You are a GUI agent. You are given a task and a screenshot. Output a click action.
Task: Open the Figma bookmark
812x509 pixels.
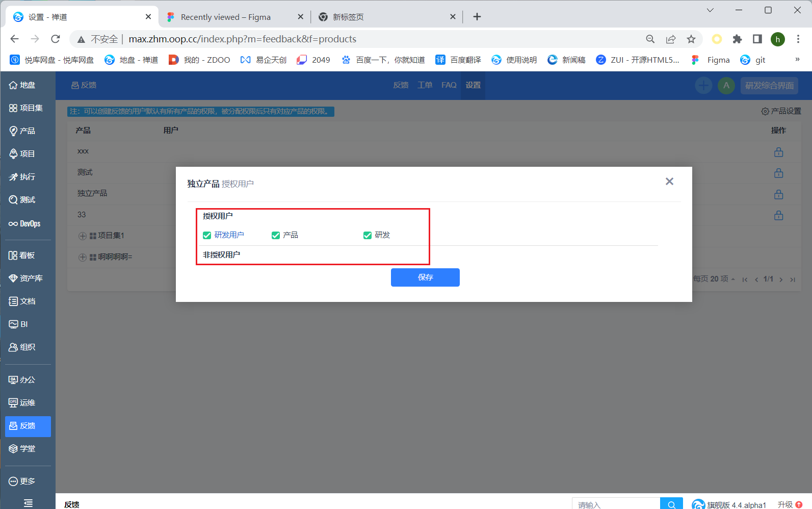(711, 60)
